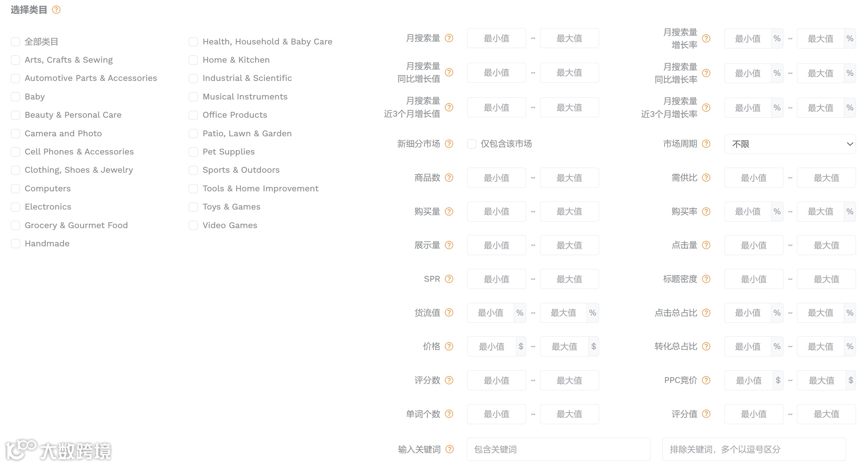Click help icon beside PPC竞价
Viewport: 868px width, 465px height.
click(x=706, y=380)
